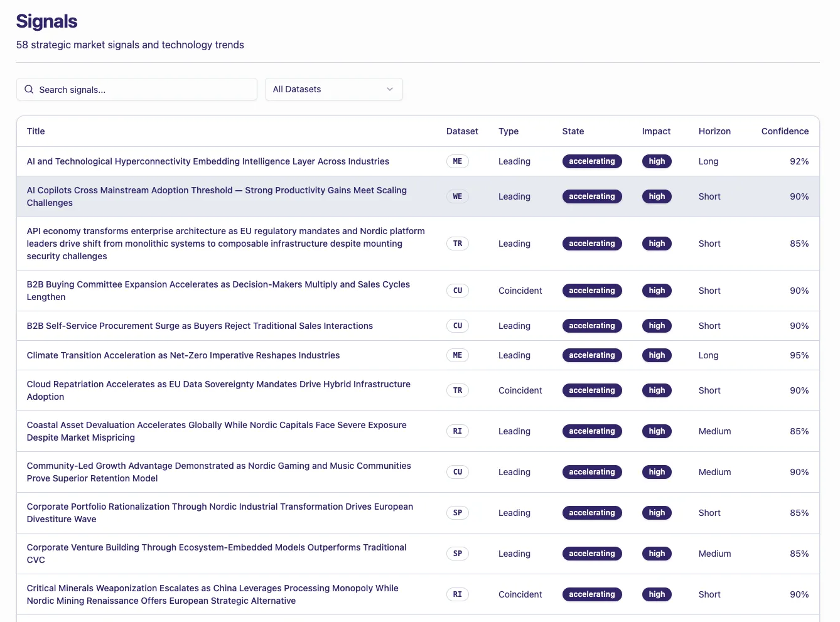
Task: Sort by the Confidence column header
Action: coord(784,131)
